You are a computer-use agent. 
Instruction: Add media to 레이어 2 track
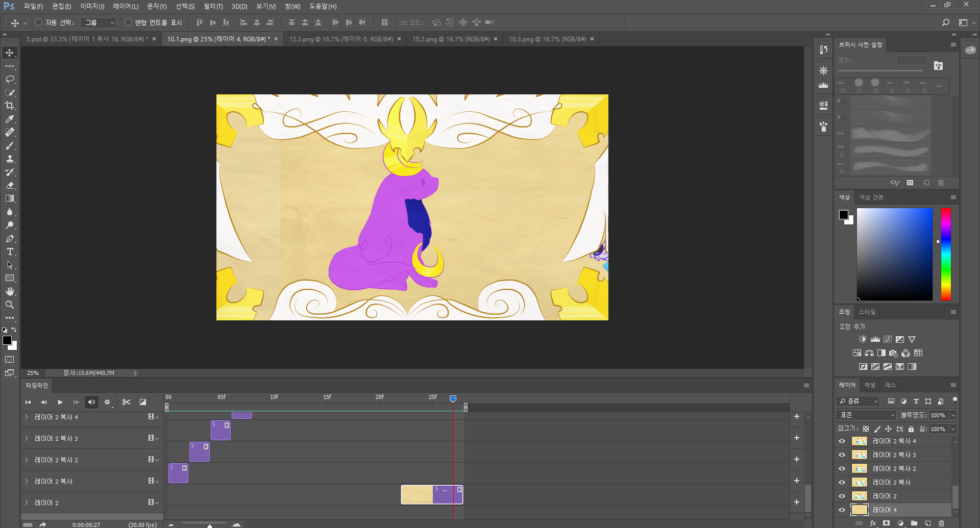797,502
